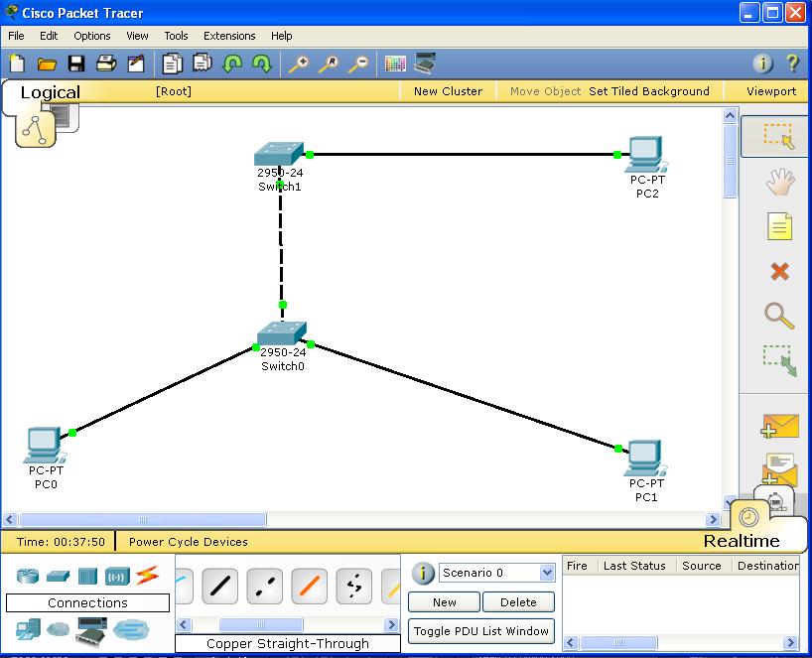Open the Drawing Palette icon
Viewport: 812px width, 658px height.
[395, 64]
